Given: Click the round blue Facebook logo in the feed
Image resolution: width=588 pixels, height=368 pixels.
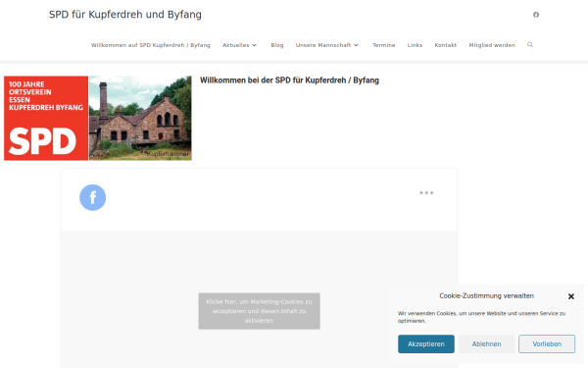Looking at the screenshot, I should pyautogui.click(x=93, y=197).
